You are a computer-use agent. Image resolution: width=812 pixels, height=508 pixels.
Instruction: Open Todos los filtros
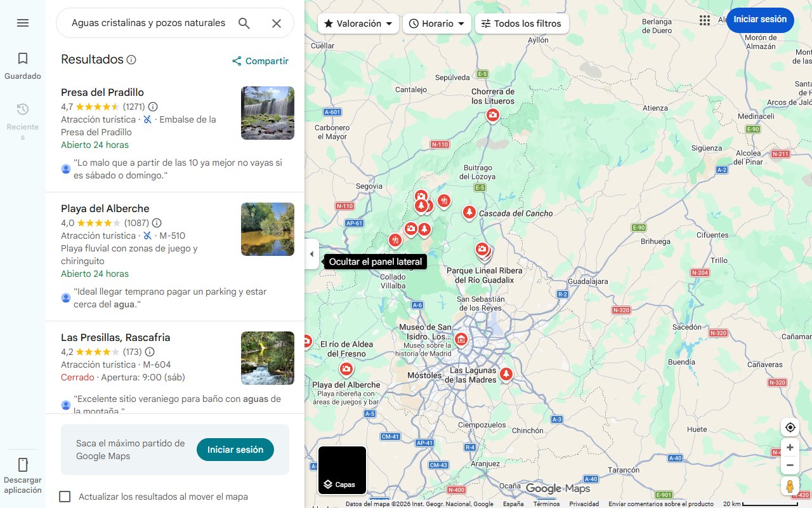pos(521,23)
